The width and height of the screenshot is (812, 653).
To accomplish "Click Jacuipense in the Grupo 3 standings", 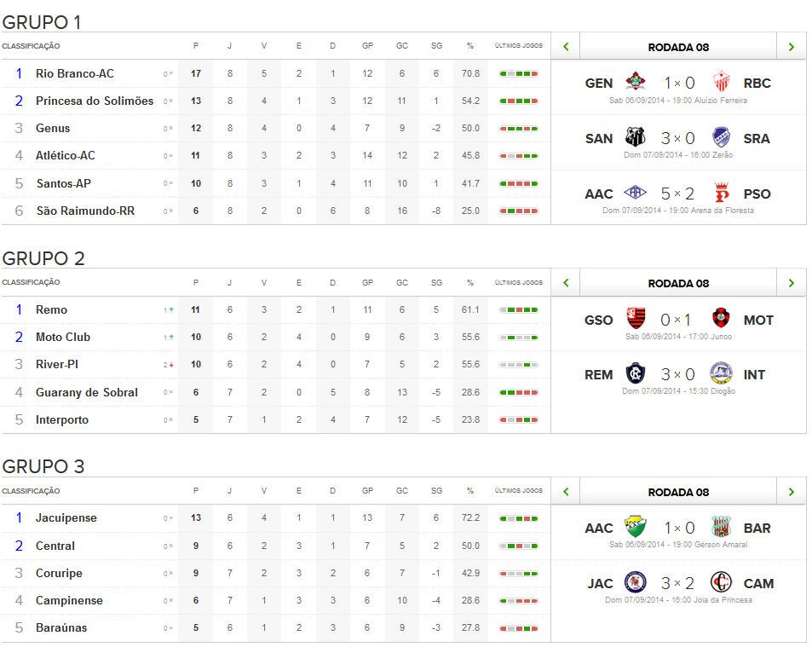I will [x=66, y=517].
